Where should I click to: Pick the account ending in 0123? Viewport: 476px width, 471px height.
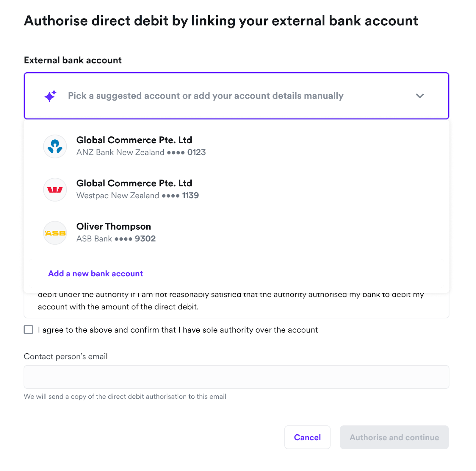click(141, 152)
